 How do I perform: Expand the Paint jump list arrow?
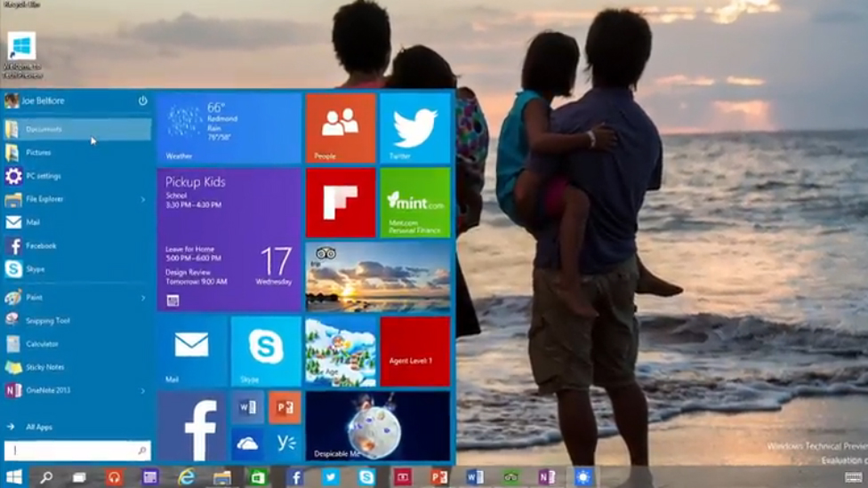tap(143, 298)
